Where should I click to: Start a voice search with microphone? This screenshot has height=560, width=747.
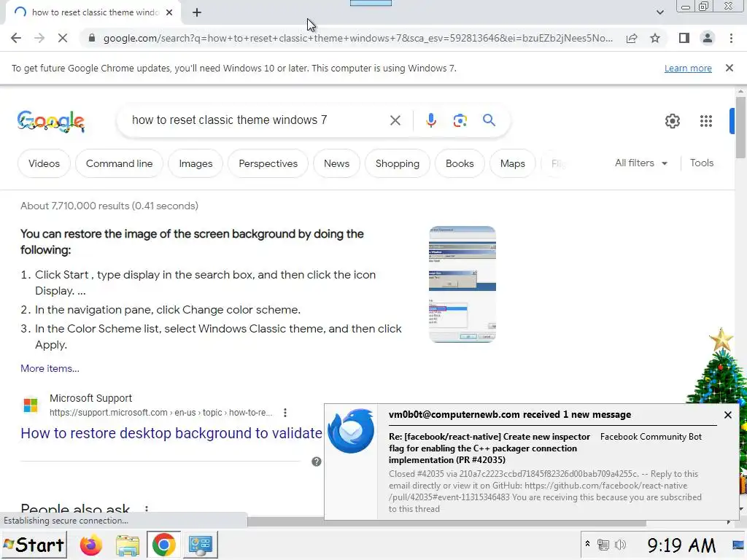click(x=430, y=120)
